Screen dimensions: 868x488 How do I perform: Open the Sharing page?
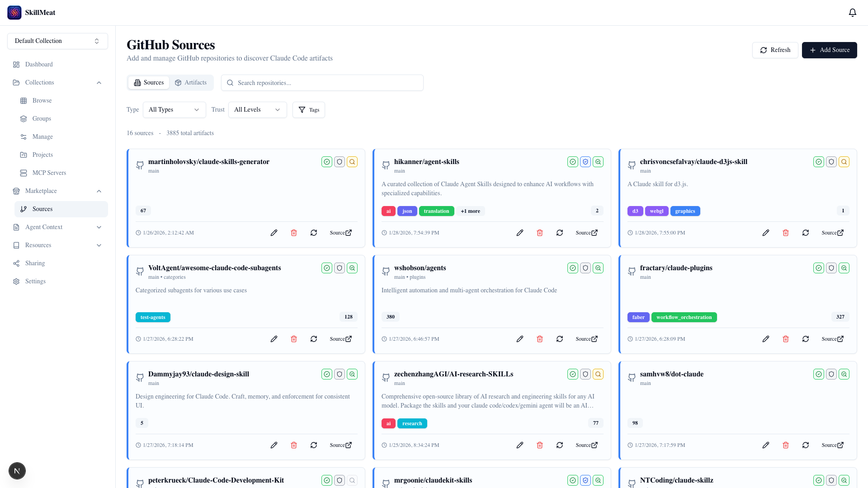(x=57, y=263)
